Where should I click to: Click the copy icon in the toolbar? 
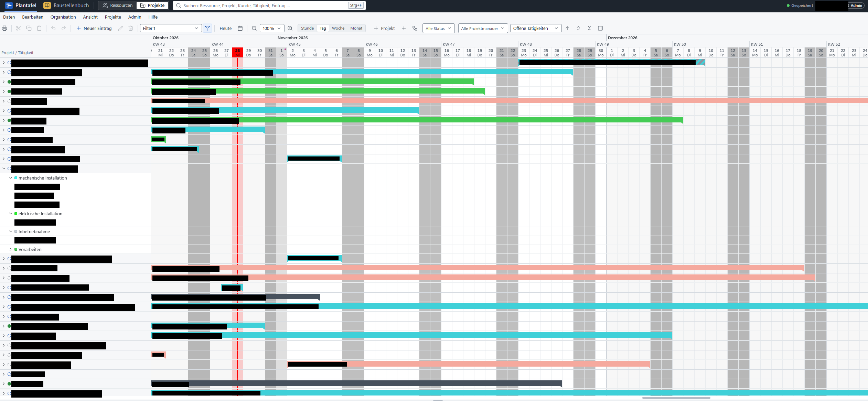point(29,28)
